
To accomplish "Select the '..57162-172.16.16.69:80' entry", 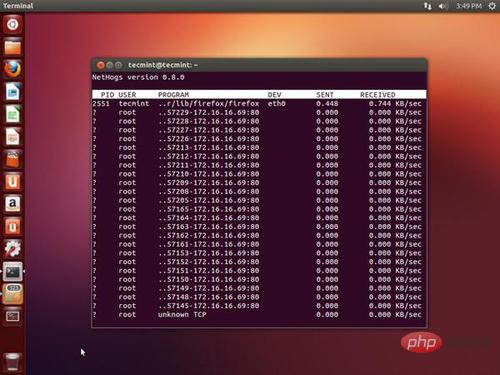I will click(209, 235).
